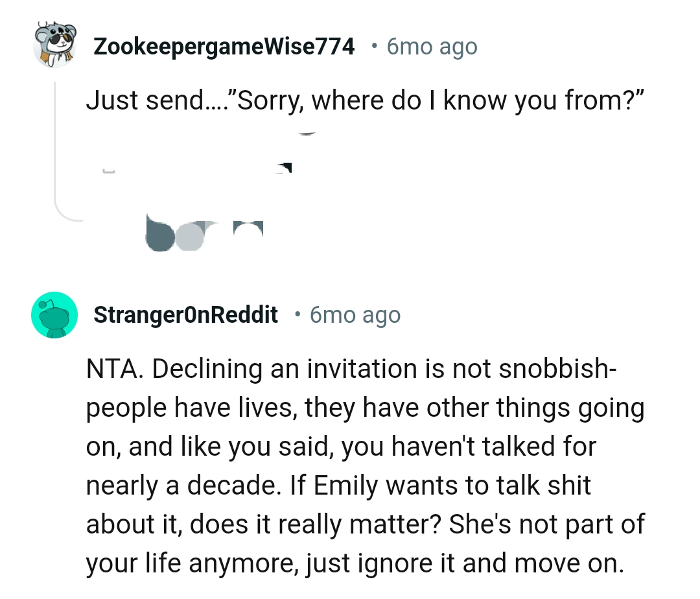This screenshot has height=599, width=700.
Task: Click Stranger0nReddit's teal Snoo avatar
Action: point(55,315)
